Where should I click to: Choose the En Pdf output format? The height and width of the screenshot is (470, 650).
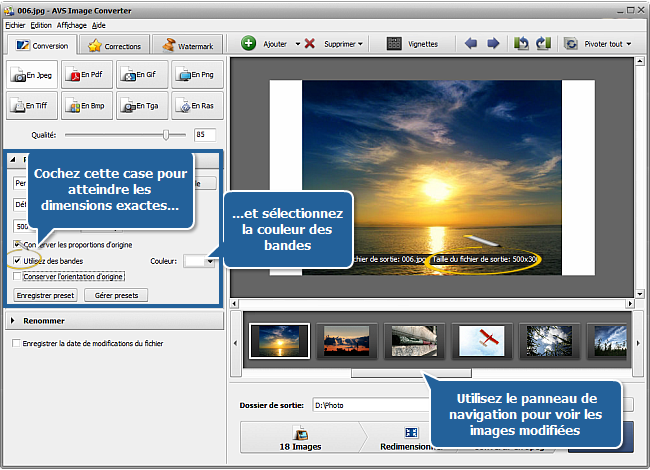(x=87, y=75)
